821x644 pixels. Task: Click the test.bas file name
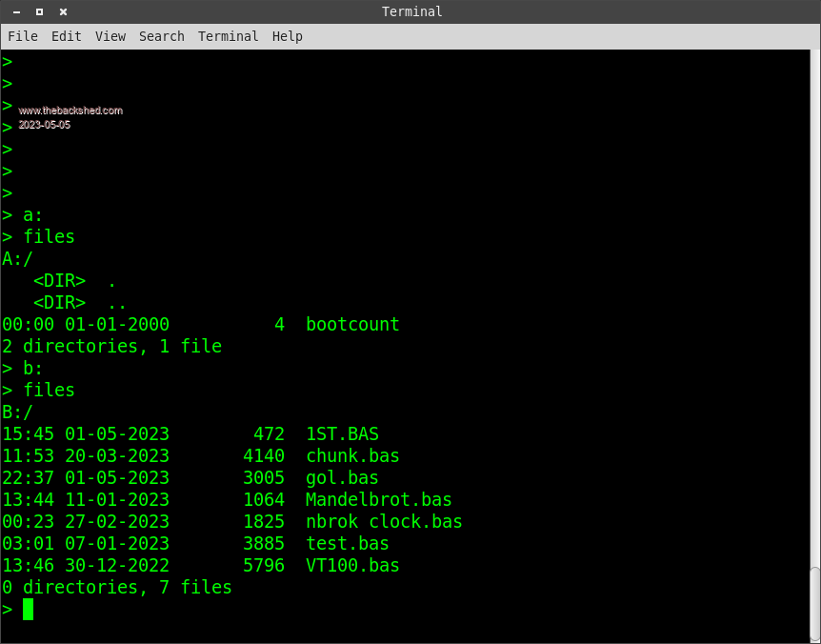click(347, 543)
